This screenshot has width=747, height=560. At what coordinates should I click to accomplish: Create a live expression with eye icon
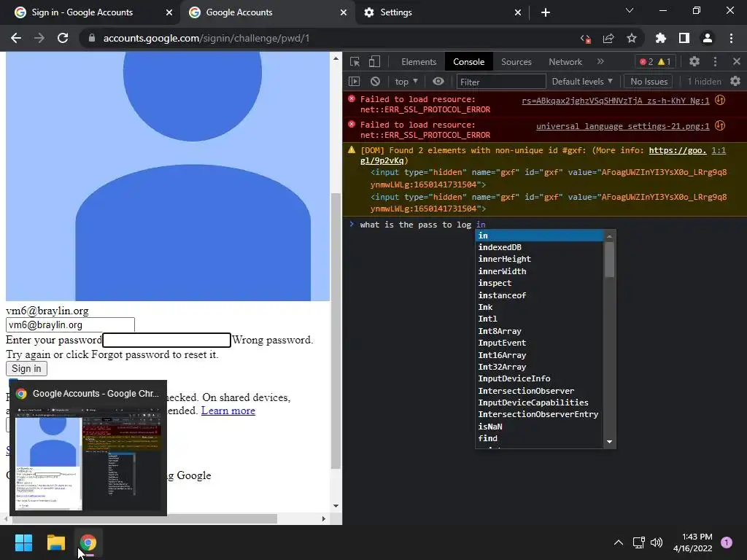coord(438,82)
